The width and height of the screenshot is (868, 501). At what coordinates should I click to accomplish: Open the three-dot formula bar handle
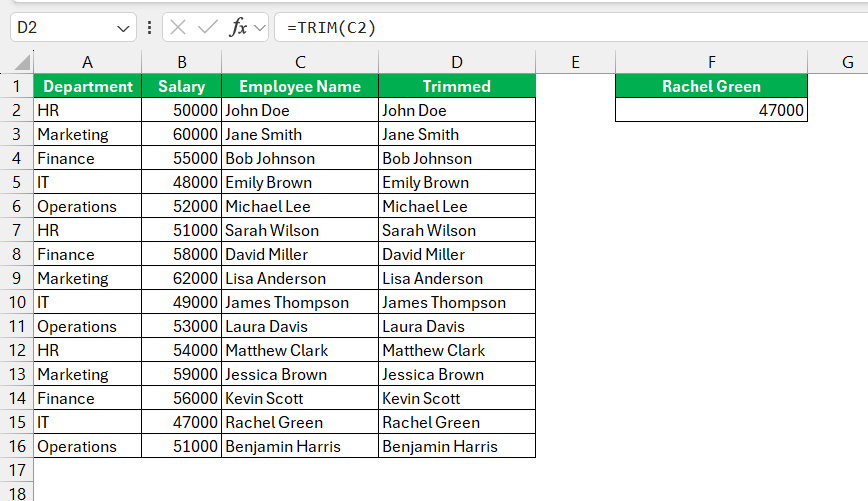tap(149, 27)
